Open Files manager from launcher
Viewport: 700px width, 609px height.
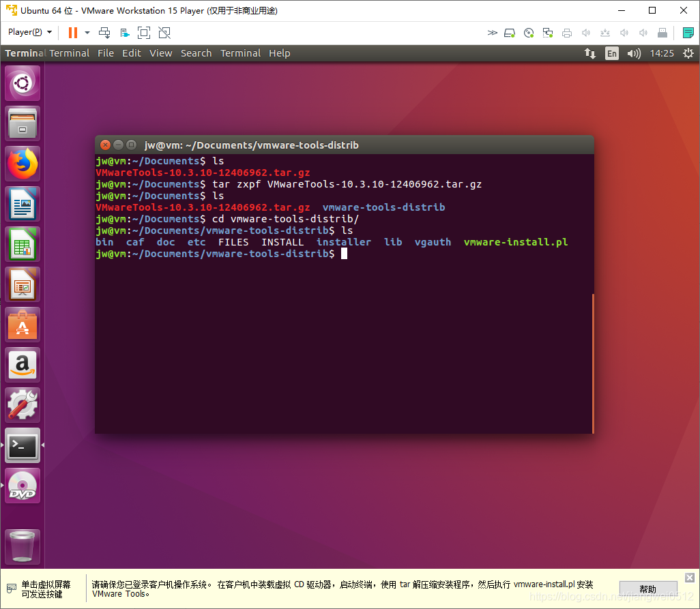[x=23, y=123]
